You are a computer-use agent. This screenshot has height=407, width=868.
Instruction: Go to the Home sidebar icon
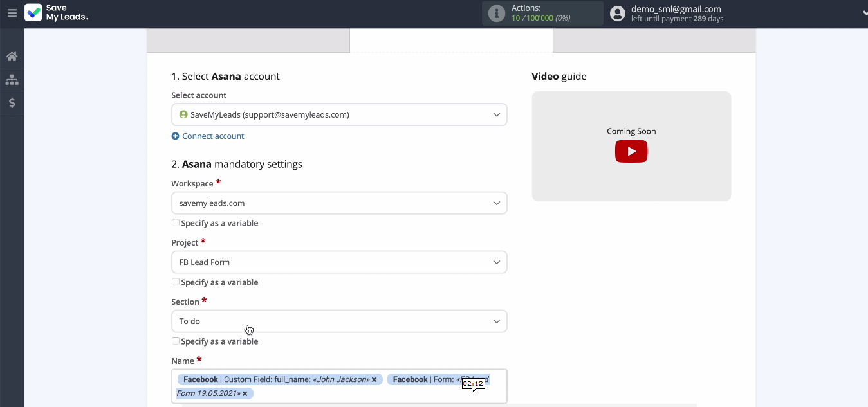coord(12,57)
